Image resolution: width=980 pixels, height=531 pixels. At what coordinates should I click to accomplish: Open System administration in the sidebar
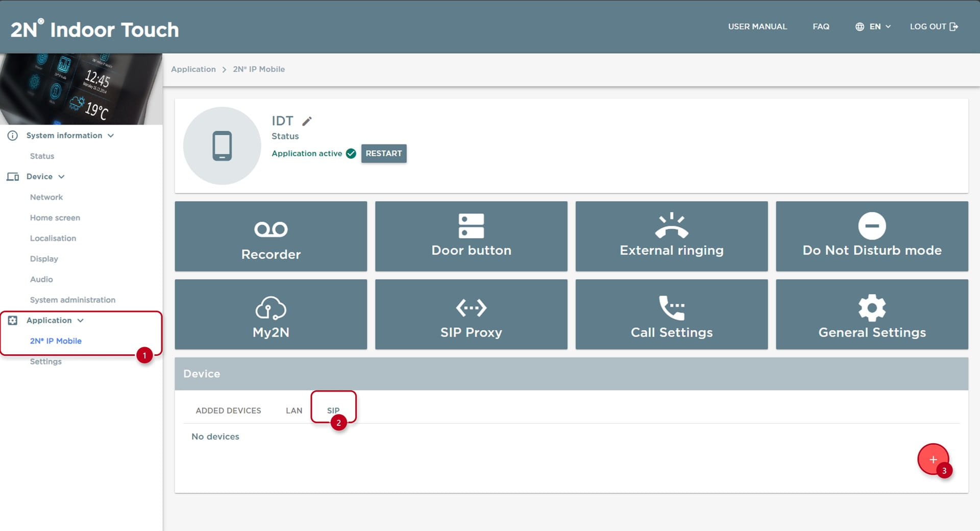pos(72,300)
